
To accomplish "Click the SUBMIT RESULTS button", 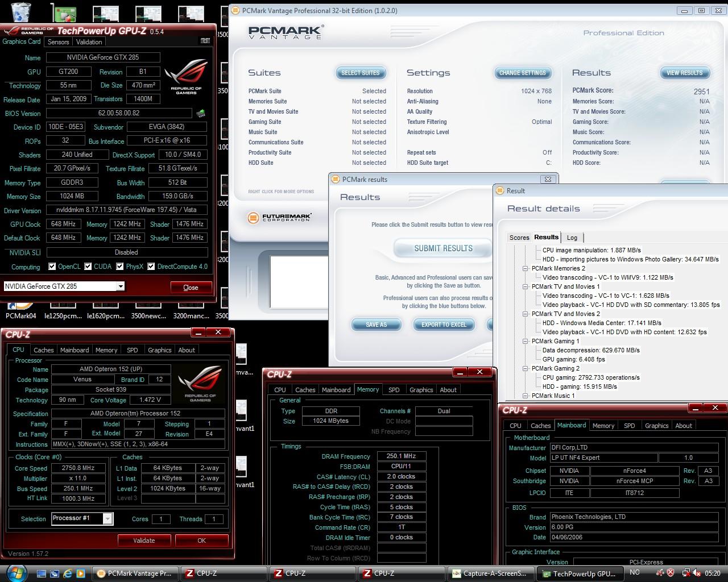I will (x=443, y=248).
